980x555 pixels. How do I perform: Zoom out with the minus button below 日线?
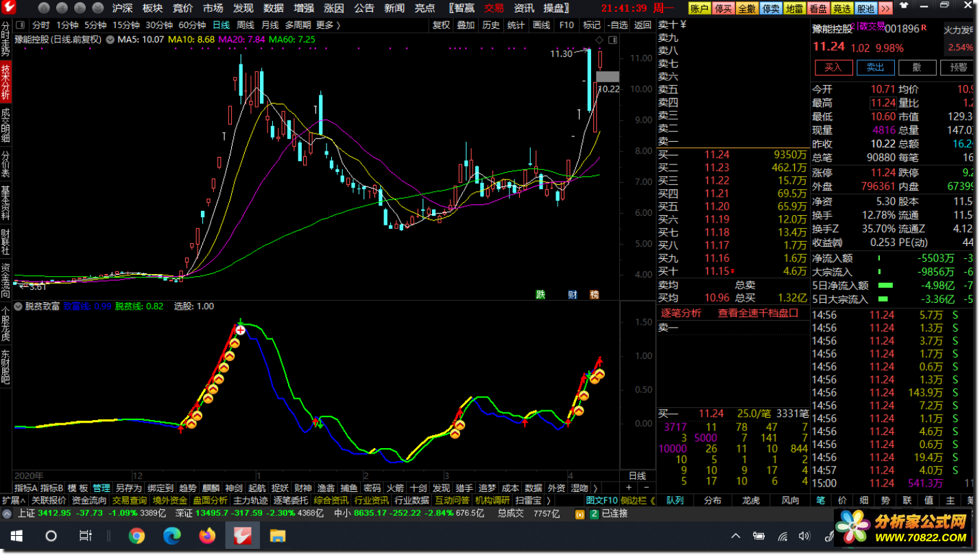pyautogui.click(x=647, y=488)
